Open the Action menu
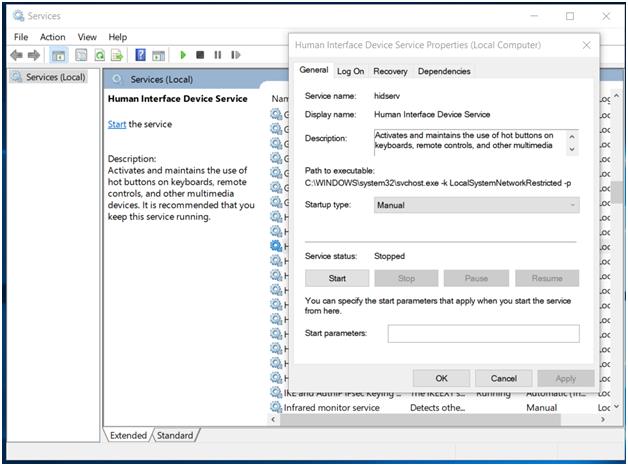This screenshot has width=628, height=466. 53,37
